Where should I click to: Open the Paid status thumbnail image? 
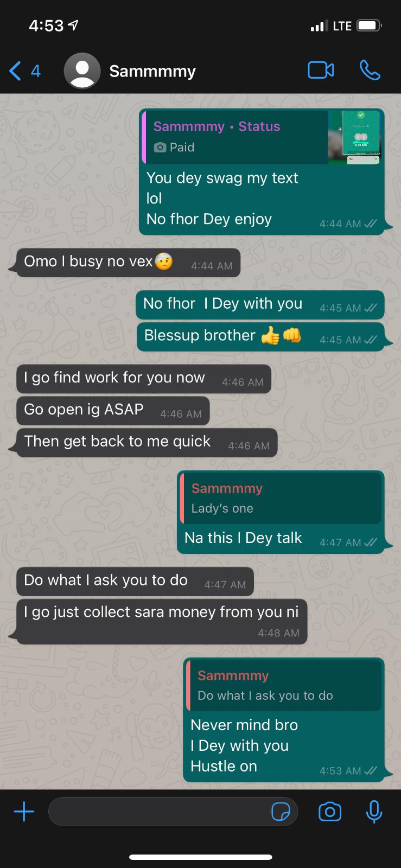coord(354,137)
